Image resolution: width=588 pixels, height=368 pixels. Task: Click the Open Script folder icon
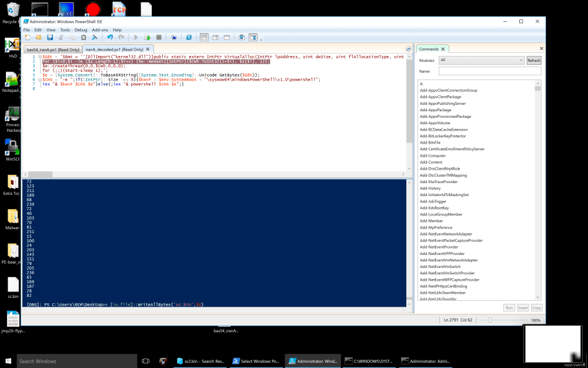click(x=39, y=37)
